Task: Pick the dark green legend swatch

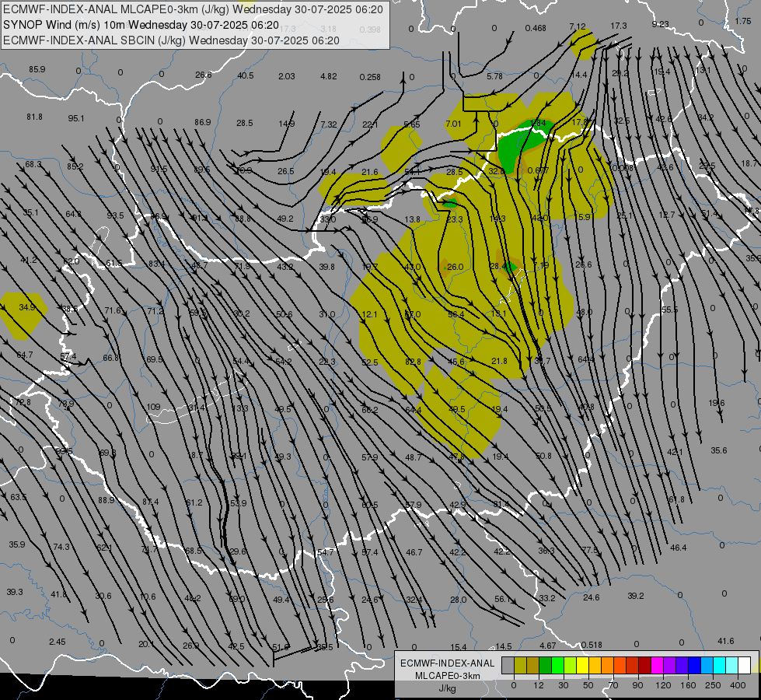Action: pos(545,665)
